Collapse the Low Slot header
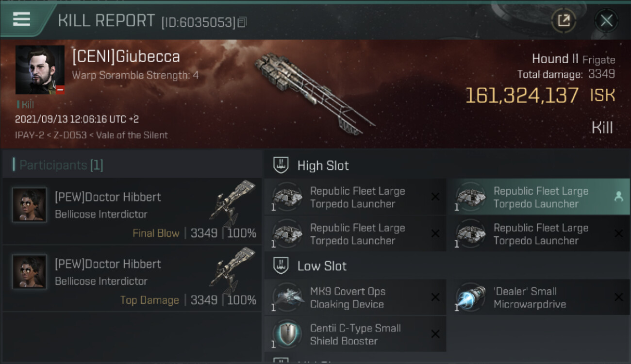631x364 pixels. 448,266
